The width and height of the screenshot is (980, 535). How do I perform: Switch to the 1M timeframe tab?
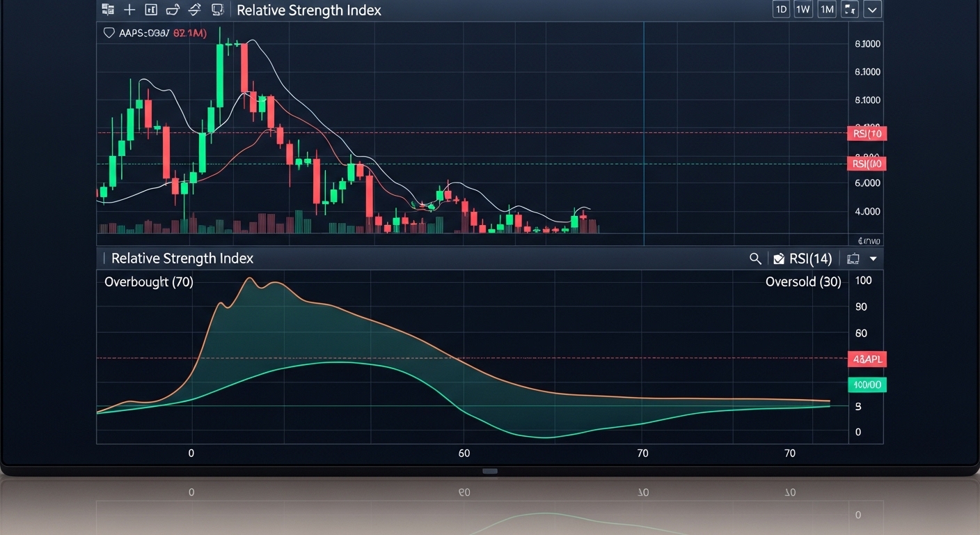pos(827,9)
